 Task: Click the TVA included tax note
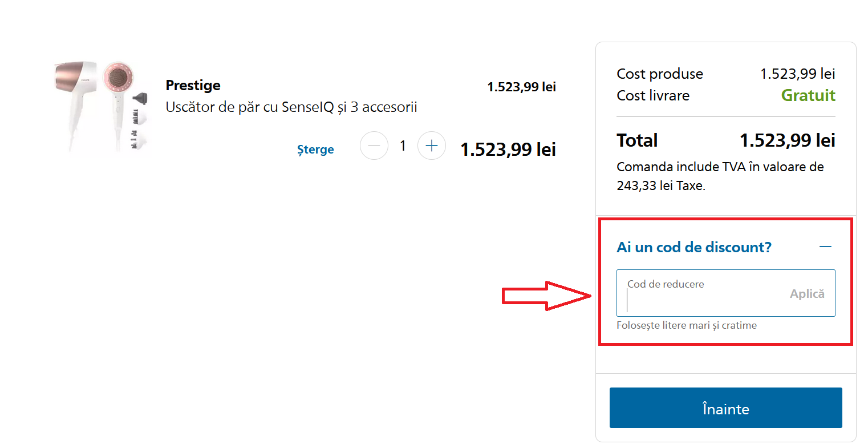pyautogui.click(x=720, y=176)
